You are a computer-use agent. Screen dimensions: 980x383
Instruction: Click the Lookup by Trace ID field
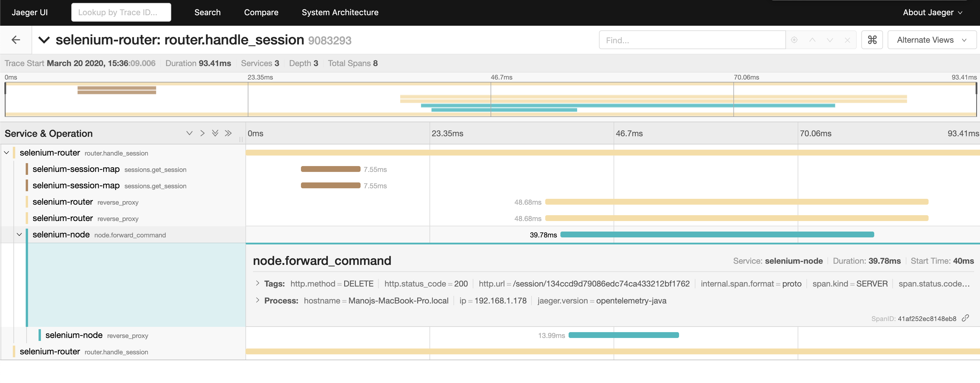point(121,12)
